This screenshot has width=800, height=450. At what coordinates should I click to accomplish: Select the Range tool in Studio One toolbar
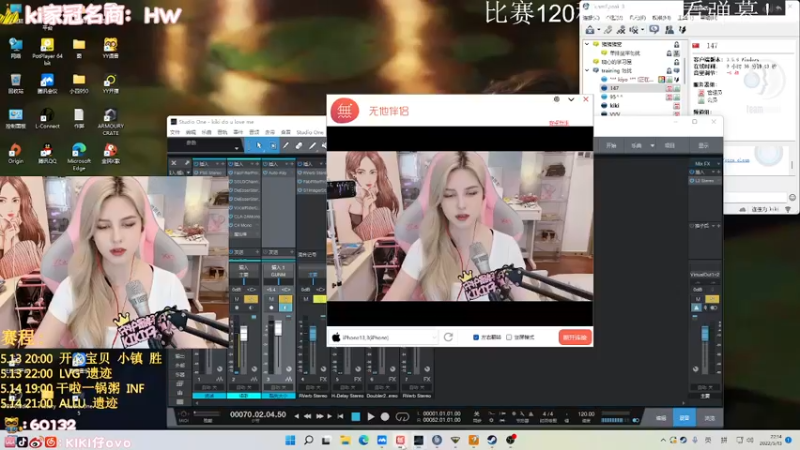(x=273, y=146)
